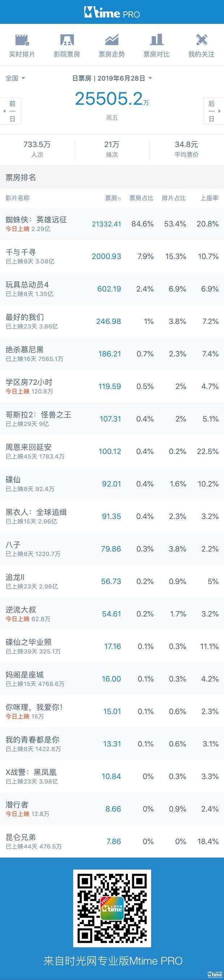Go to next day with 后一日 button
Image resolution: width=224 pixels, height=980 pixels.
pos(214,111)
